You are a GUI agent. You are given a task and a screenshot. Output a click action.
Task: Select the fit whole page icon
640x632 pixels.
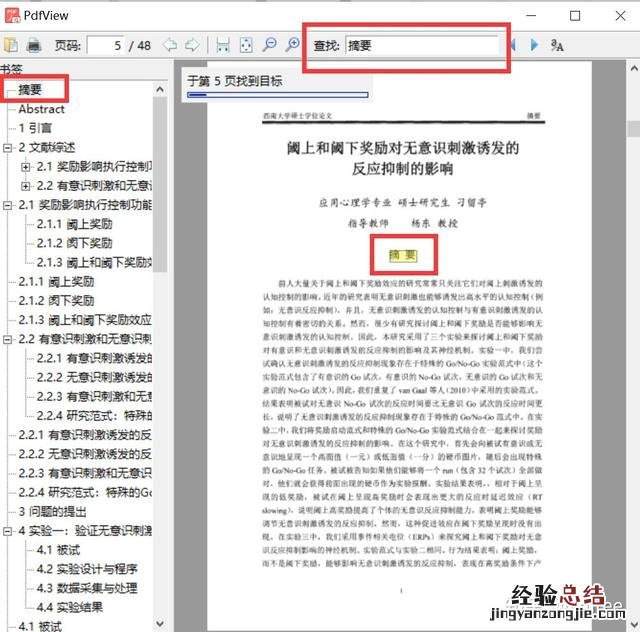pos(246,45)
